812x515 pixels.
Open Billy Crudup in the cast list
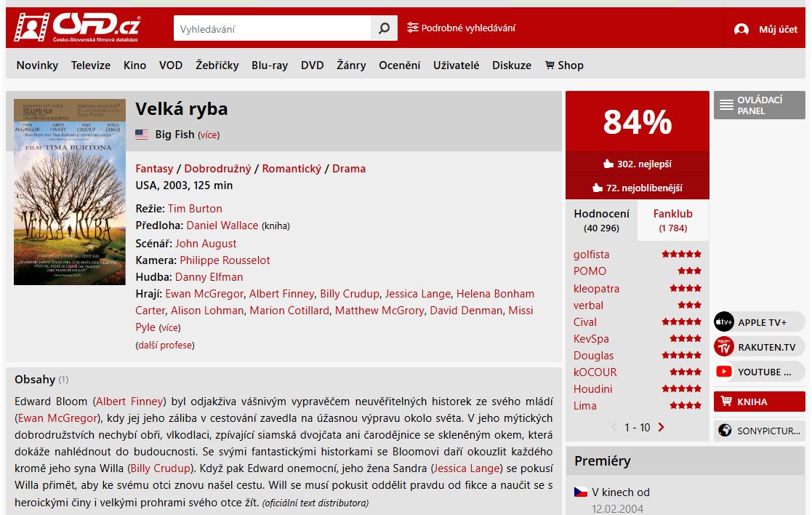tap(350, 294)
